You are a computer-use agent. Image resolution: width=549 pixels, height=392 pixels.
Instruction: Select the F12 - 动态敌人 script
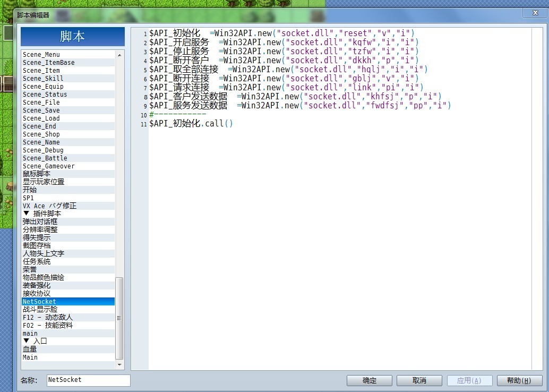point(68,318)
